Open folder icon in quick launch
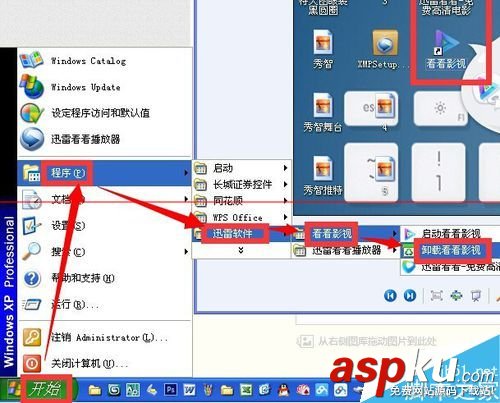Viewport: 500px width, 403px height. (x=95, y=390)
